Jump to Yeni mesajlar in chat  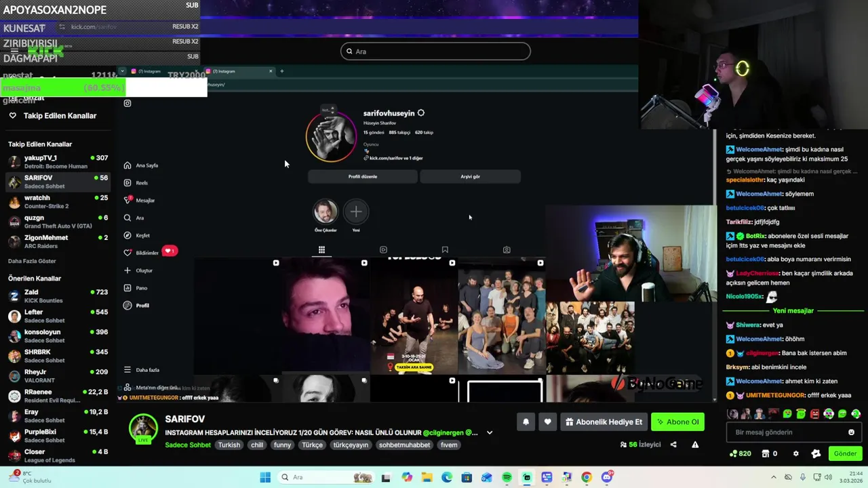793,310
